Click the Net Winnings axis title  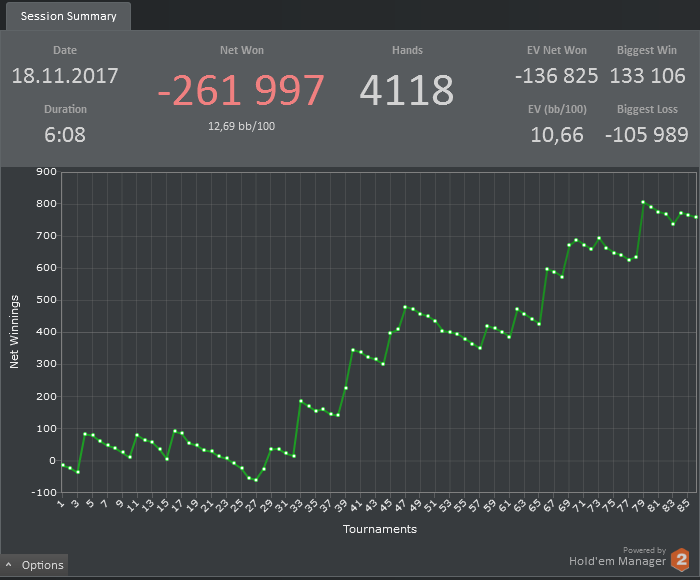coord(14,332)
